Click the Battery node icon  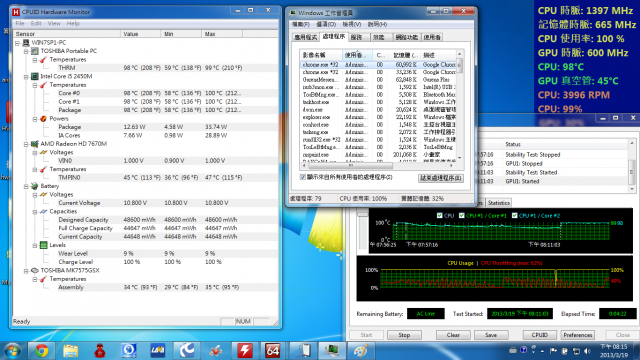click(35, 186)
